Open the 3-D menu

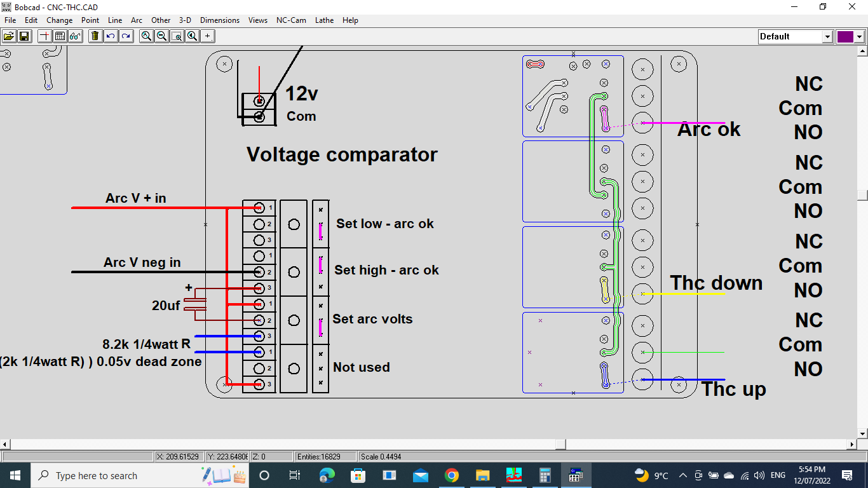tap(185, 20)
